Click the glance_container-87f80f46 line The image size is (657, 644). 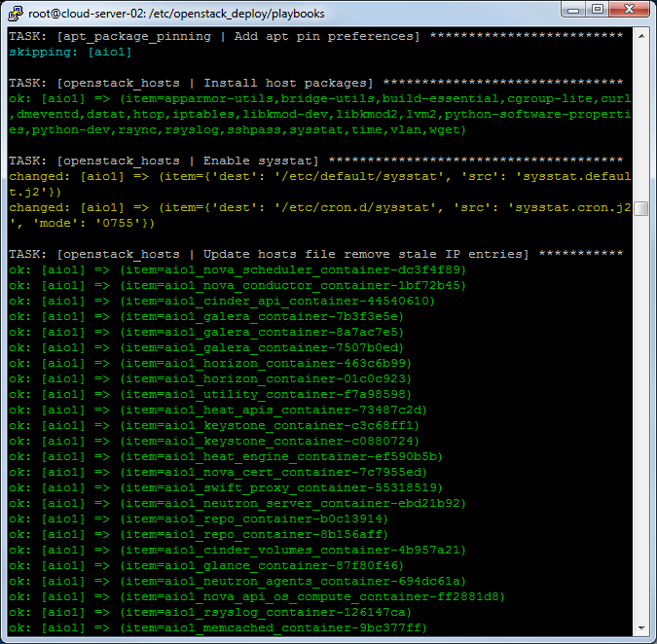pyautogui.click(x=206, y=565)
